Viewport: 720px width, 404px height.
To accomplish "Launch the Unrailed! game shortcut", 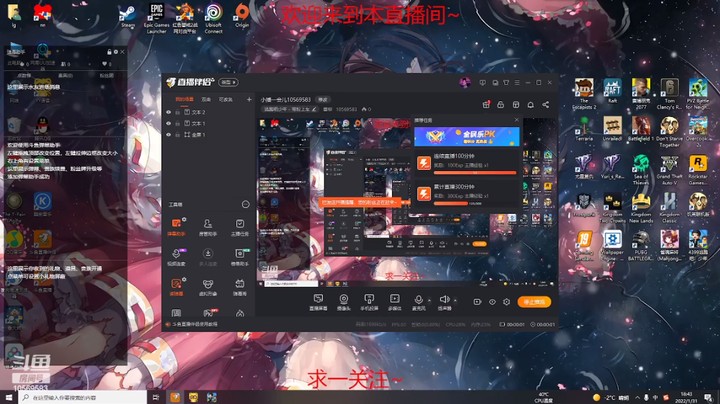I will (612, 129).
